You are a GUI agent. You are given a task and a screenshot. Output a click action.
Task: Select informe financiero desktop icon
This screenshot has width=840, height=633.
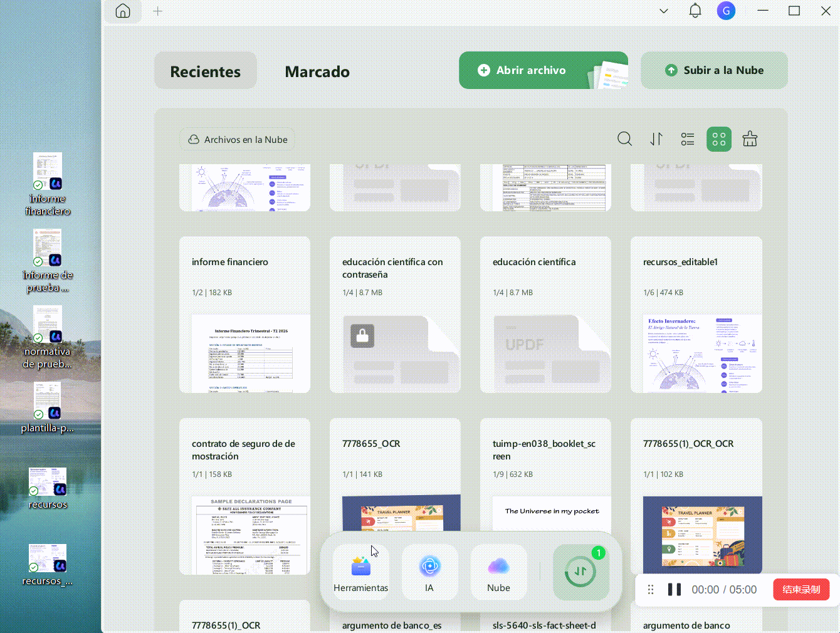(48, 185)
